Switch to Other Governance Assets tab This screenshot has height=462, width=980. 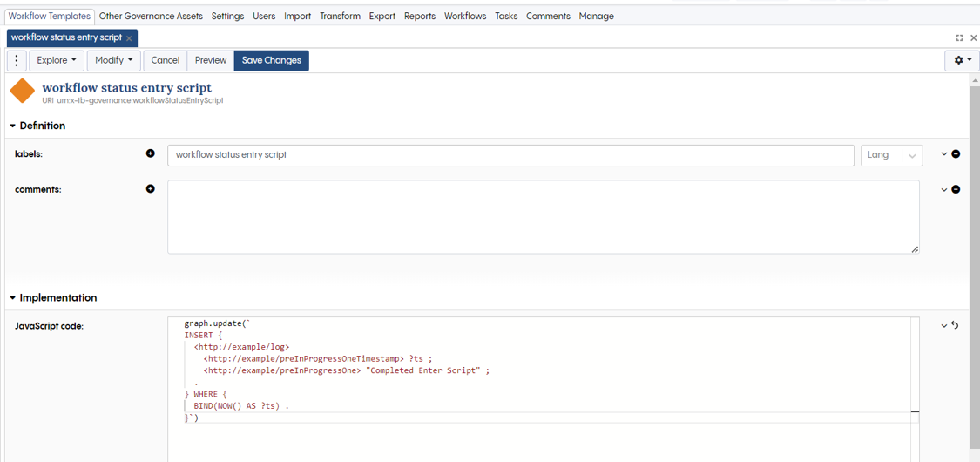click(x=151, y=16)
